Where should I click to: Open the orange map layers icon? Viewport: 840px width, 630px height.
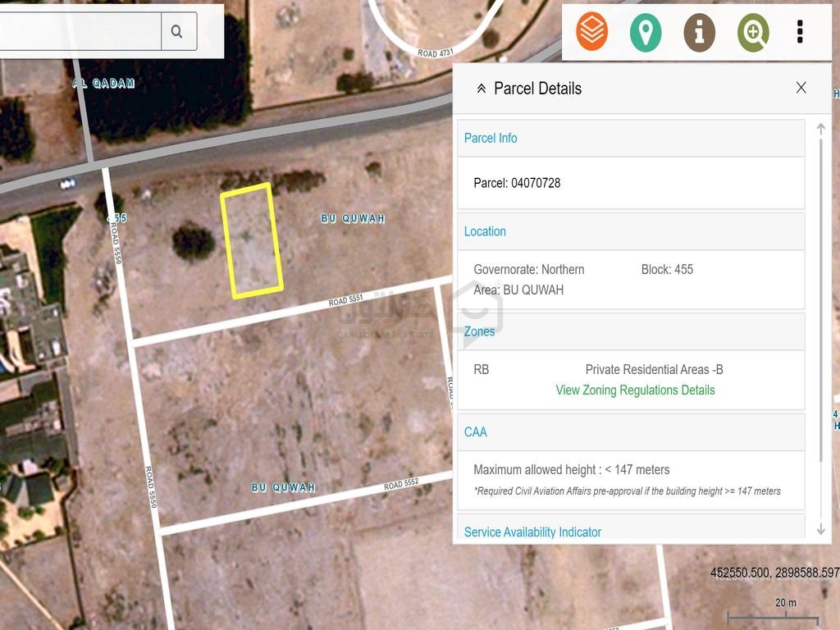[x=591, y=32]
